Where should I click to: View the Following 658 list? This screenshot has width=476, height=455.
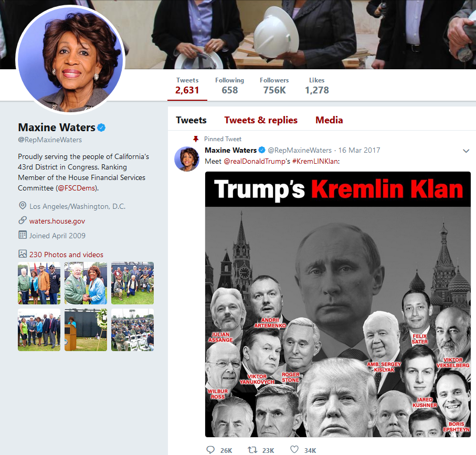point(229,86)
